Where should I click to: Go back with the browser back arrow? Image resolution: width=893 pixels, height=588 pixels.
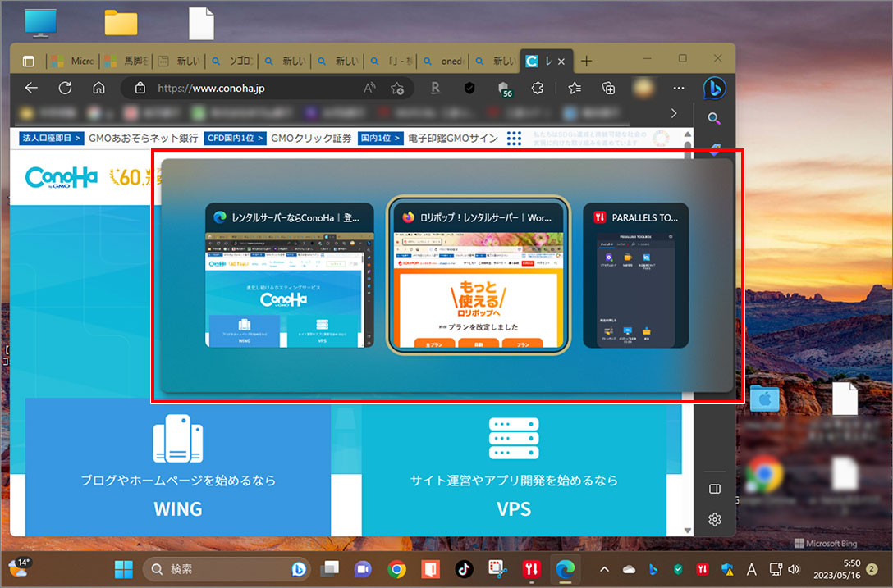coord(31,89)
